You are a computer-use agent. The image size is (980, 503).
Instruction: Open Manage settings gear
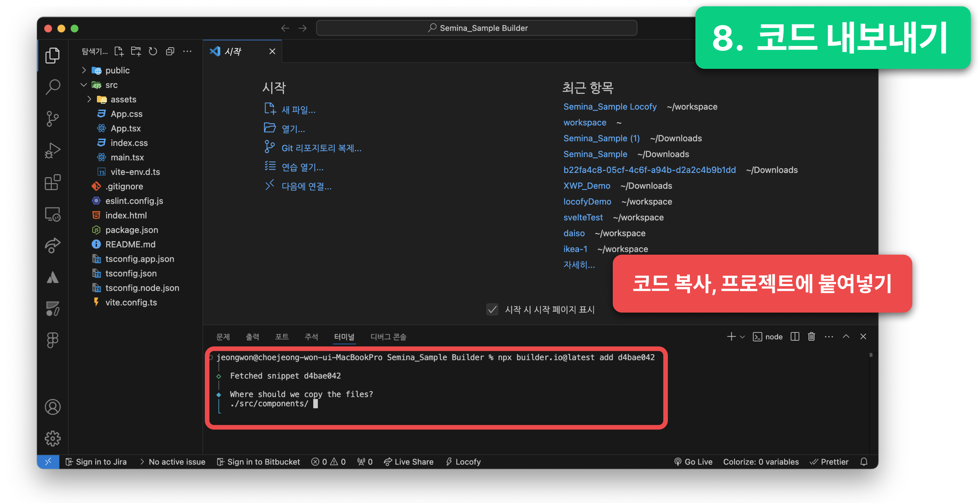pos(52,438)
